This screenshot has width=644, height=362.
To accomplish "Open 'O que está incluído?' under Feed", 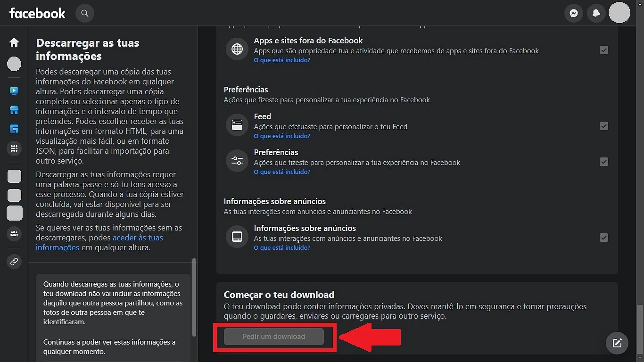I will coord(282,136).
